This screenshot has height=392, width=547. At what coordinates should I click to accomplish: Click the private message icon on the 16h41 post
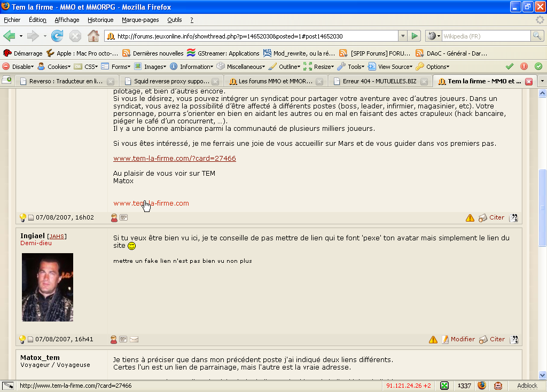coord(123,339)
